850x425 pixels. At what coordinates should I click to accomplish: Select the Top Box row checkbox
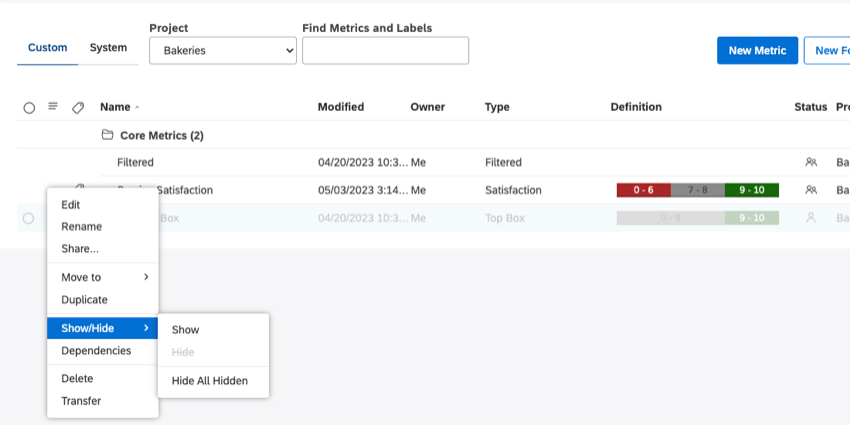(28, 218)
